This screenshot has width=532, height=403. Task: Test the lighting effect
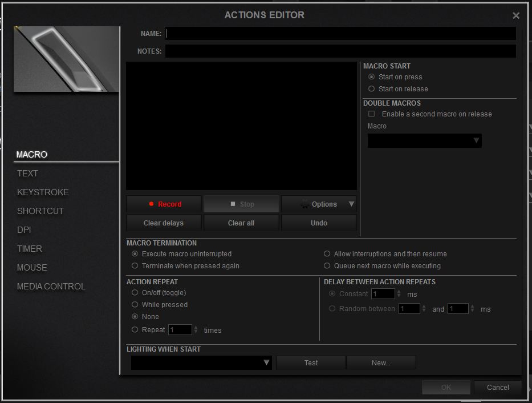tap(311, 362)
